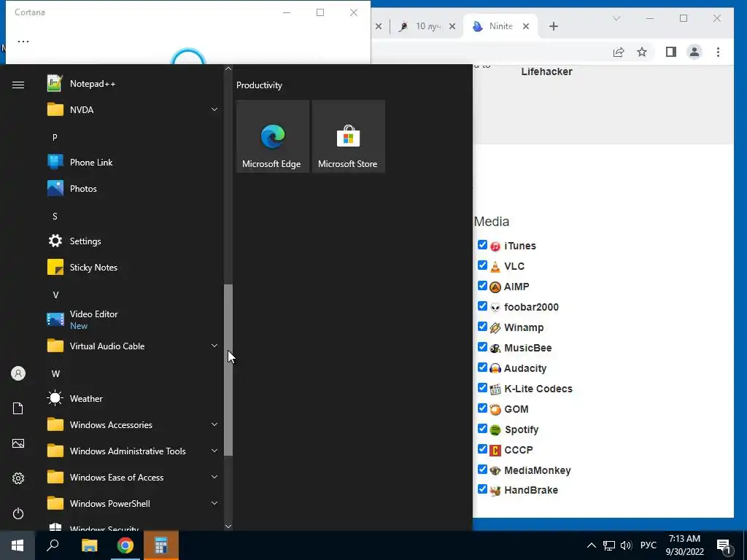
Task: Click the Start menu app list scrollbar thumb
Action: pyautogui.click(x=228, y=370)
